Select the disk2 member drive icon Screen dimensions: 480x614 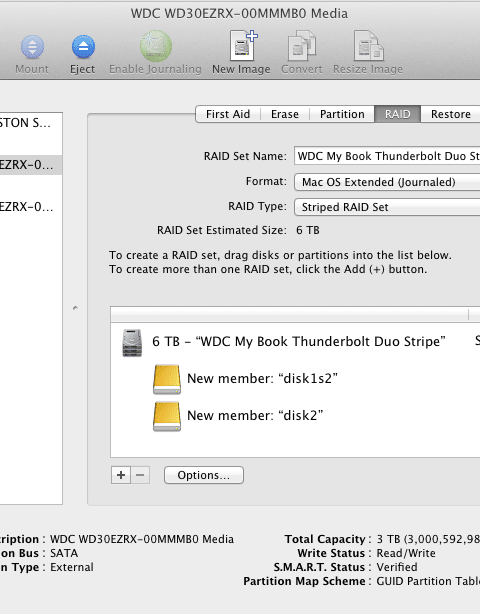pos(167,416)
